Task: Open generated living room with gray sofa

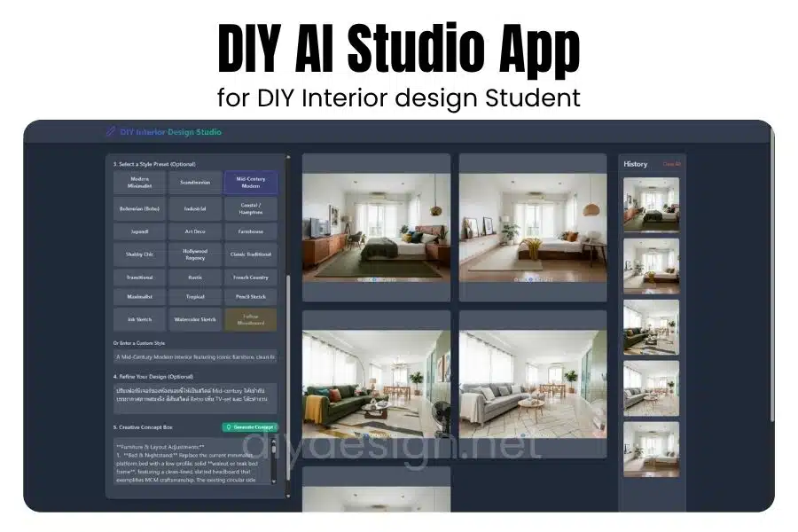Action: (533, 385)
